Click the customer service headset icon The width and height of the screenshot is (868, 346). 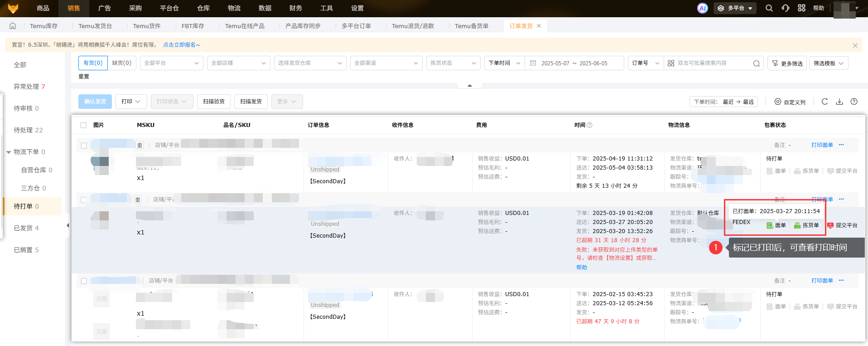coord(785,8)
